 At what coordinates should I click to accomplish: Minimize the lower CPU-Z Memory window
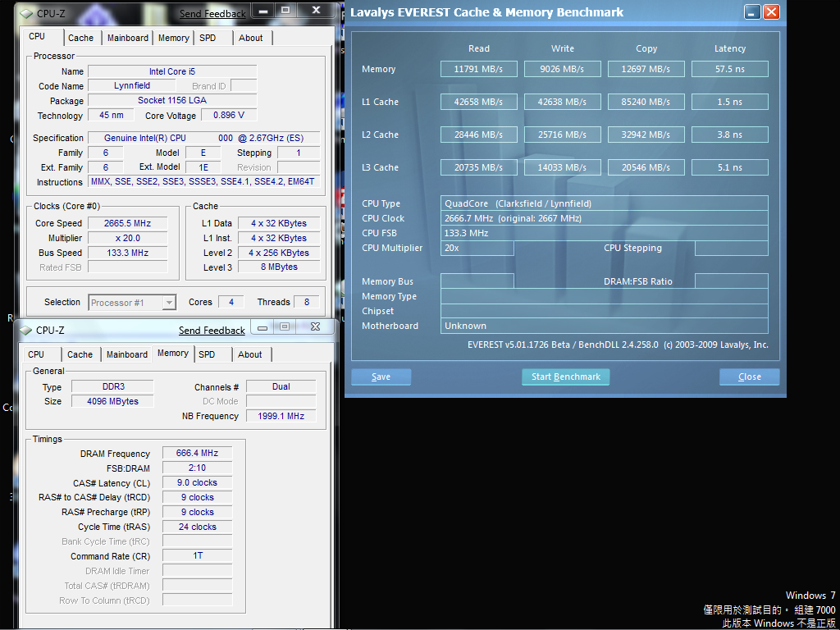262,326
